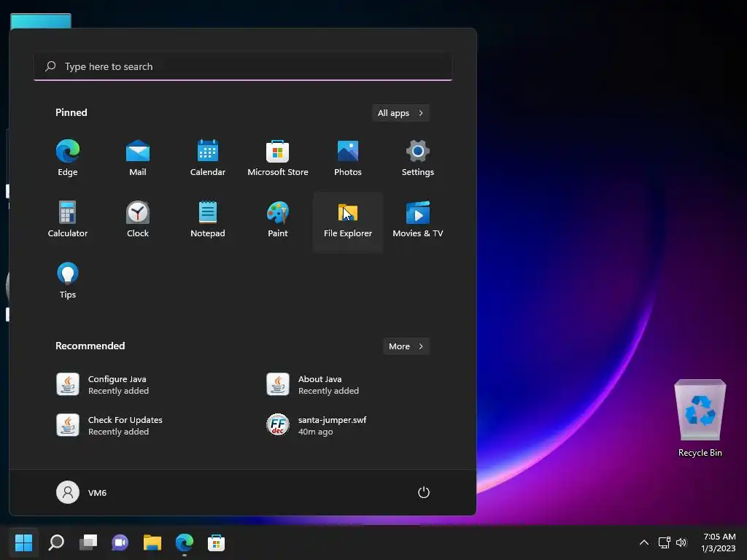
Task: Open the Chat taskbar icon
Action: pos(120,542)
